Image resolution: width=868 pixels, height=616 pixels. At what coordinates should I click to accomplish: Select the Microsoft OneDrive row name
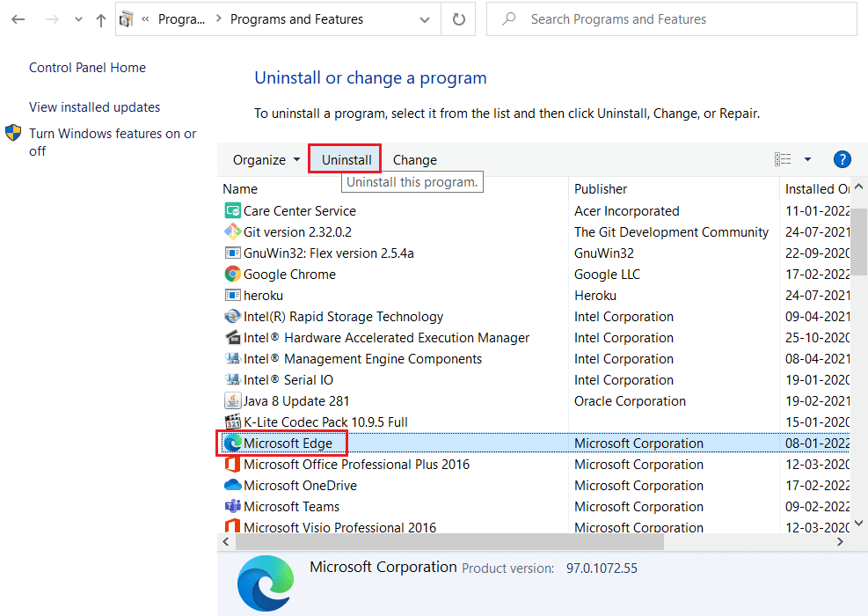[300, 485]
